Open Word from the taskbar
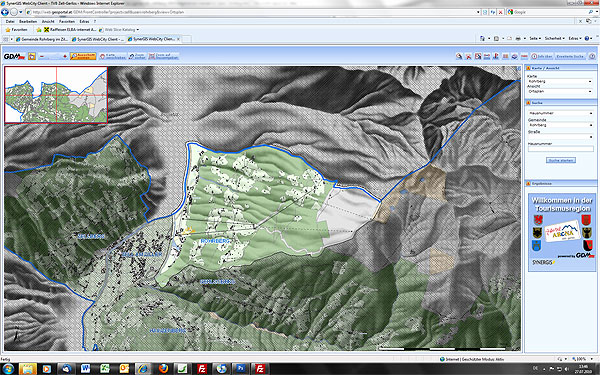The height and width of the screenshot is (375, 600). [x=85, y=368]
